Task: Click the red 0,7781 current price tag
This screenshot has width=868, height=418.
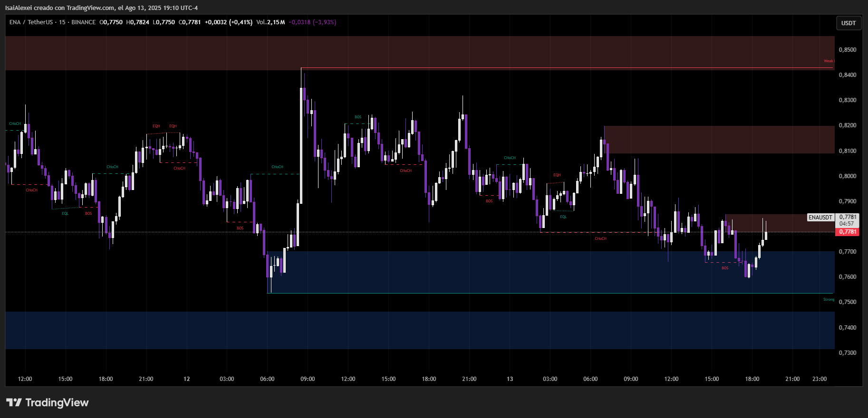Action: 848,232
